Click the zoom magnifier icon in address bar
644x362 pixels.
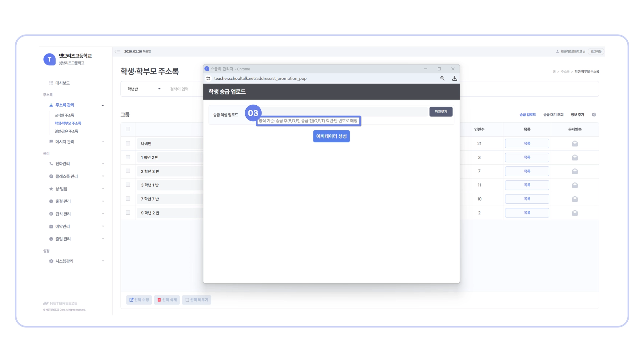point(442,79)
